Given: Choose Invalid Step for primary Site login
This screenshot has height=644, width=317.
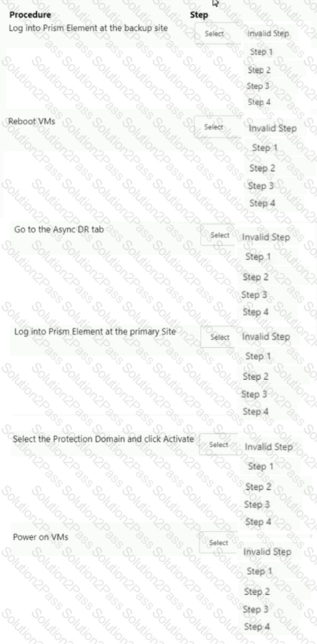Looking at the screenshot, I should pos(266,336).
